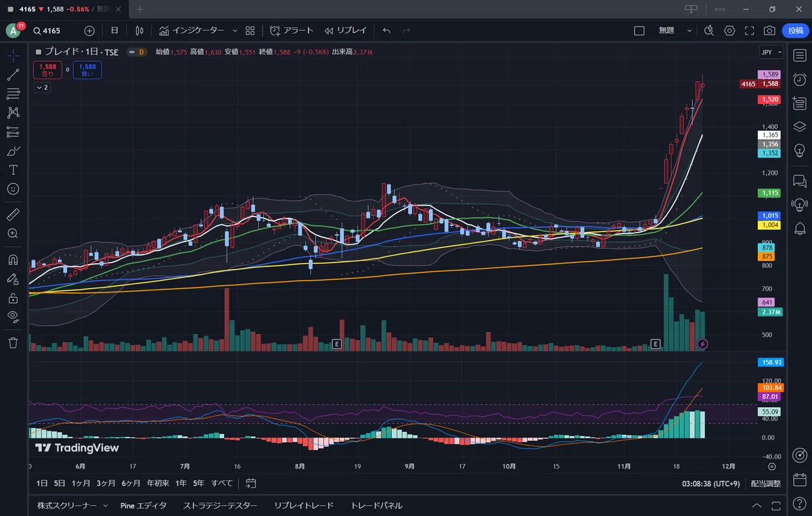This screenshot has height=516, width=812.
Task: Take a chart snapshot with camera icon
Action: [x=769, y=30]
